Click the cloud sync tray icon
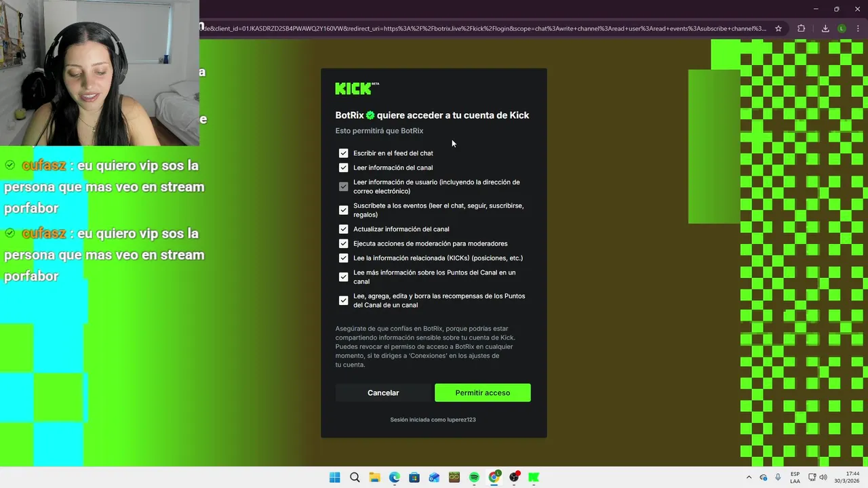The image size is (868, 488). click(x=764, y=477)
